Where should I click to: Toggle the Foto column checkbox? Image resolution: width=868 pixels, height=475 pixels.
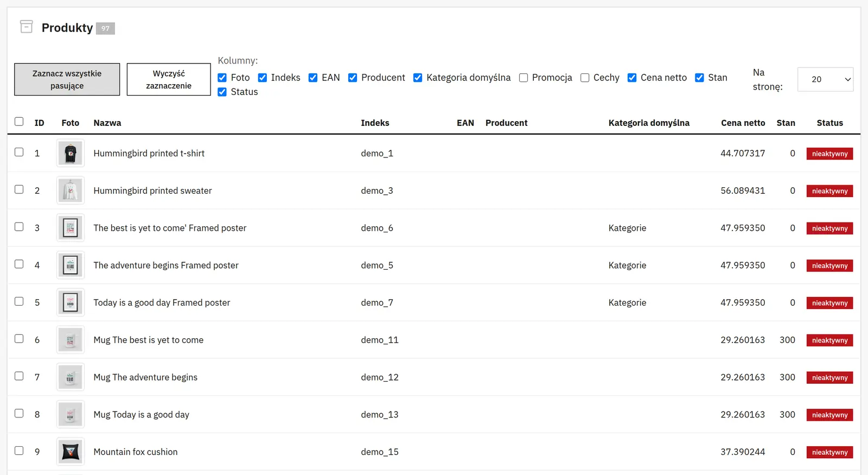tap(222, 78)
